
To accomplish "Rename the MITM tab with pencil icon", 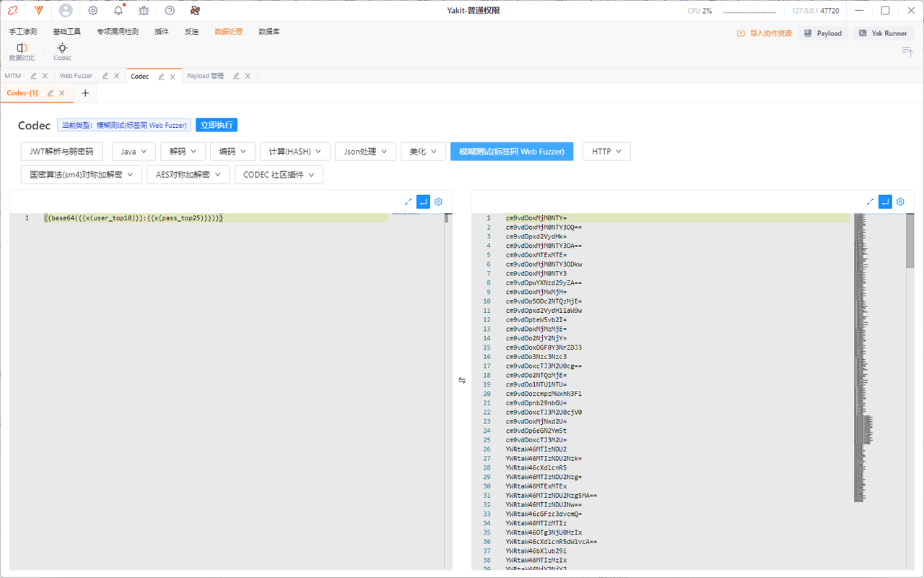I will coord(34,76).
